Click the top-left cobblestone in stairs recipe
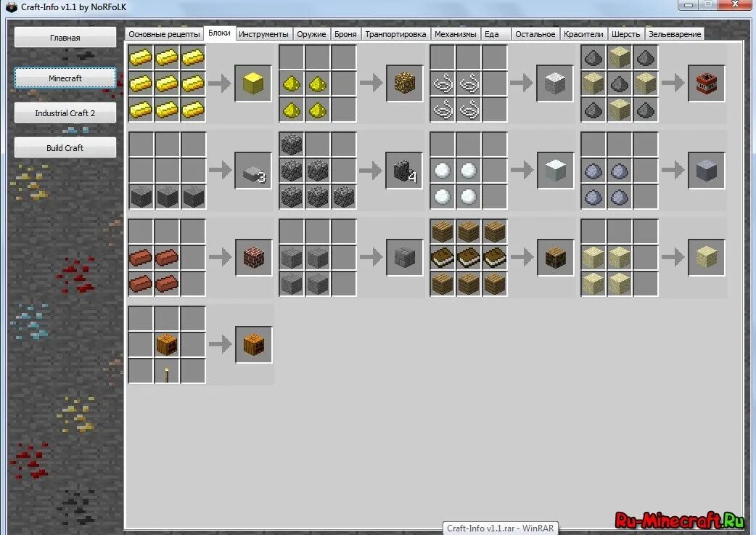This screenshot has width=756, height=535. click(x=292, y=144)
